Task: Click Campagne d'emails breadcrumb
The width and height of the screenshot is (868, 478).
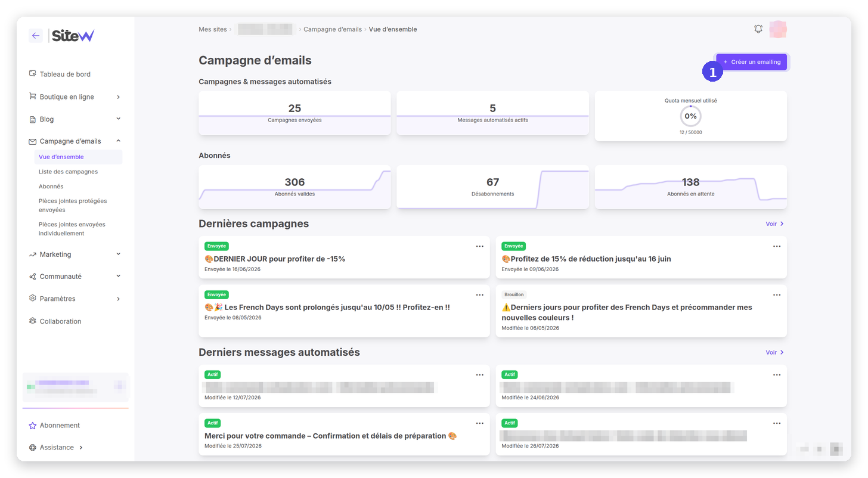Action: (x=333, y=29)
